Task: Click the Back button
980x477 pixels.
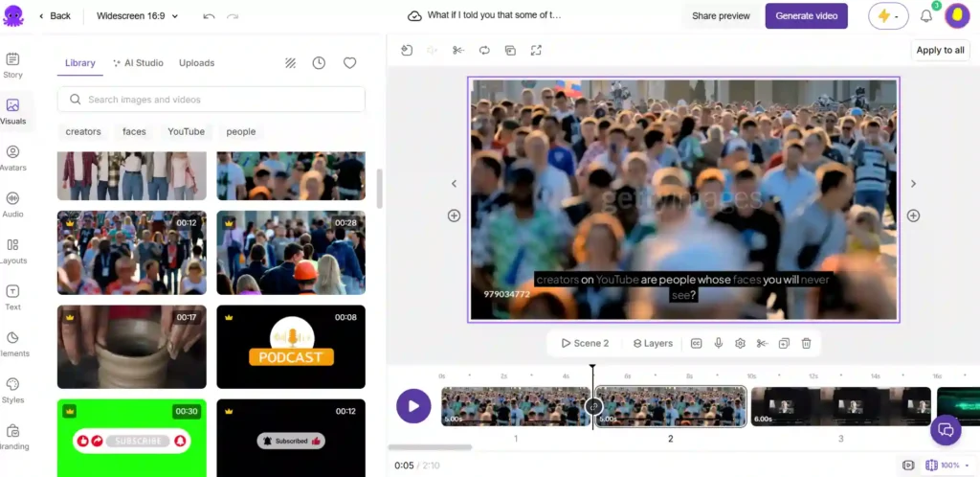Action: (55, 16)
